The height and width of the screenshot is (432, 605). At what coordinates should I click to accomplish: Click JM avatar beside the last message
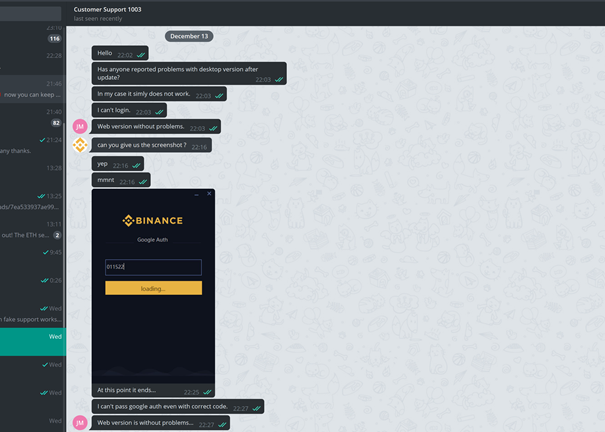[x=80, y=423]
